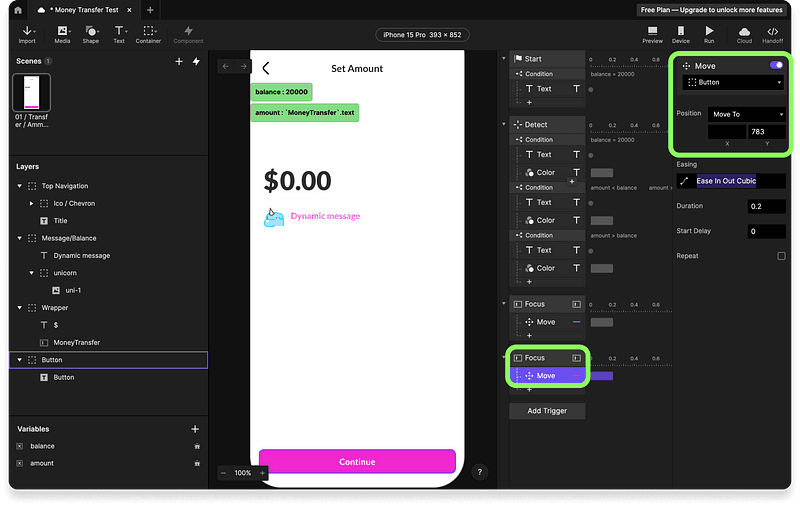Open the Device option
Screen dimensions: 800x507
tap(681, 34)
